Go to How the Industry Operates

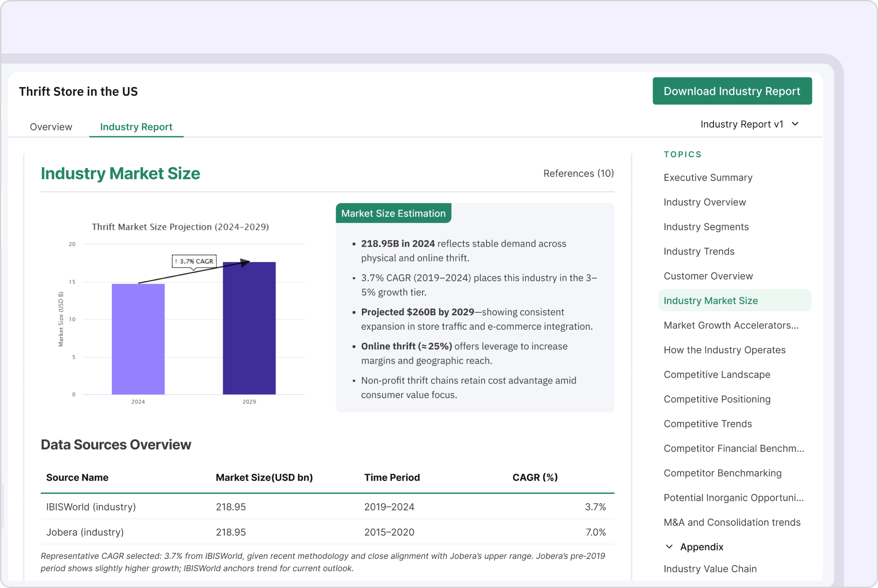(x=724, y=350)
